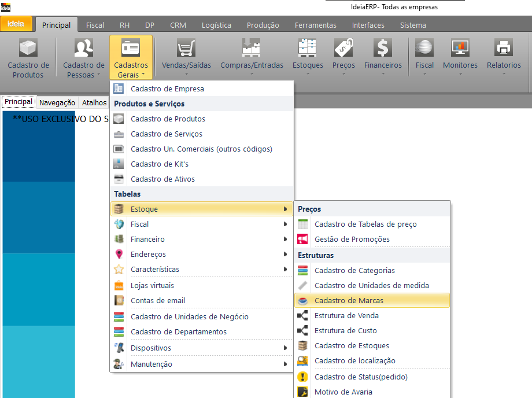
Task: Click the Estoques shelves icon in ribbon
Action: coord(308,47)
